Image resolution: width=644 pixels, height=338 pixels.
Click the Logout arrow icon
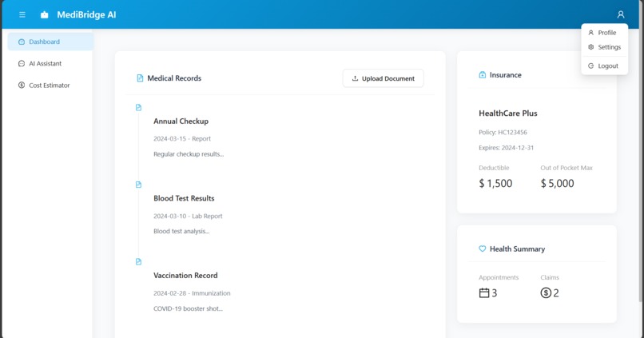591,66
